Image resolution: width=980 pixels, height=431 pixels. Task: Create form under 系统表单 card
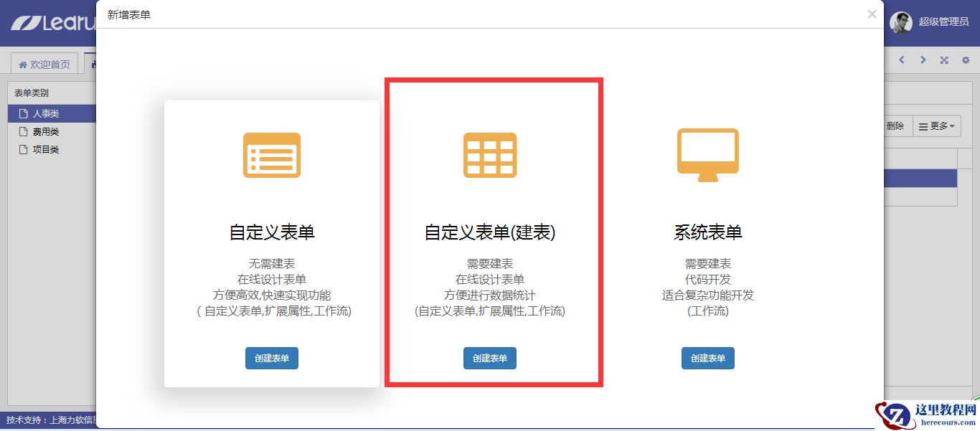708,359
